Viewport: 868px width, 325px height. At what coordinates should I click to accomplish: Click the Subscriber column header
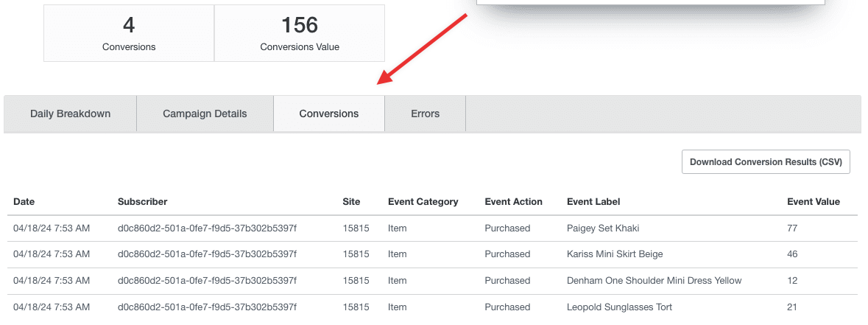[142, 201]
